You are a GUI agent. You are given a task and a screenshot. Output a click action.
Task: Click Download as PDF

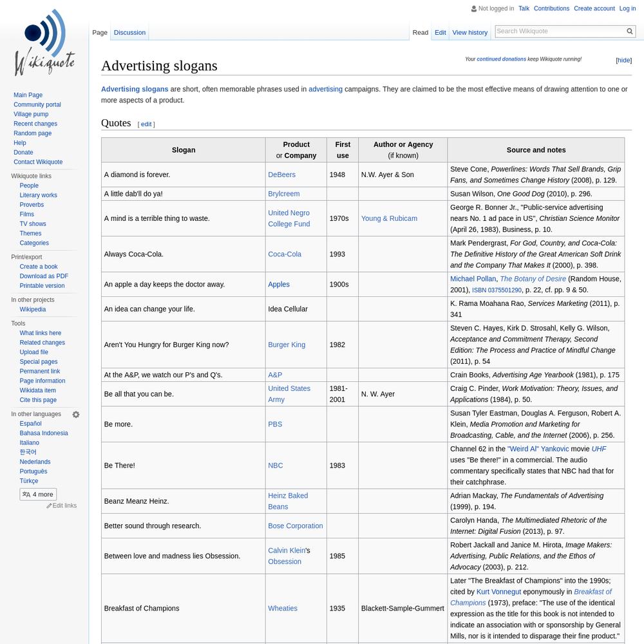click(44, 276)
